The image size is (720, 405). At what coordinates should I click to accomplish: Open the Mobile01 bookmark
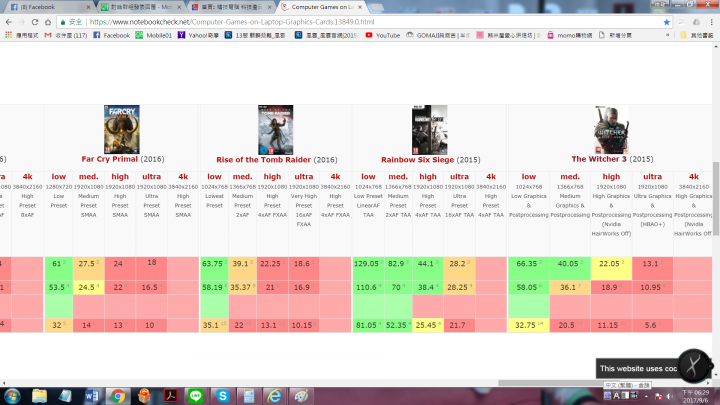(153, 35)
